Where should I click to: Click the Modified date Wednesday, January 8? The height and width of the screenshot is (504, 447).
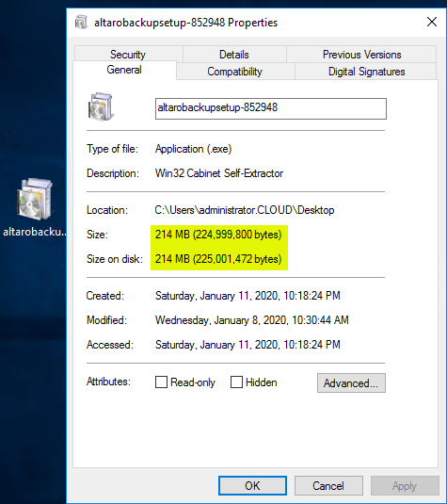(252, 320)
